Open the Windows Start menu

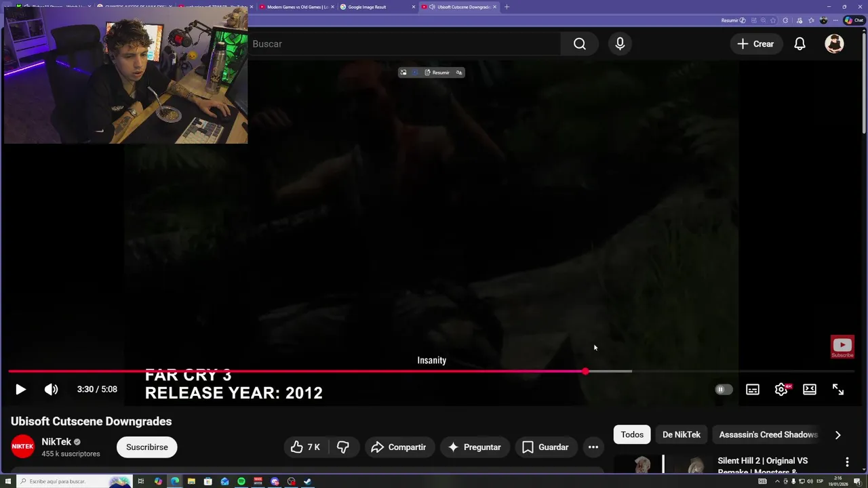coord(7,482)
